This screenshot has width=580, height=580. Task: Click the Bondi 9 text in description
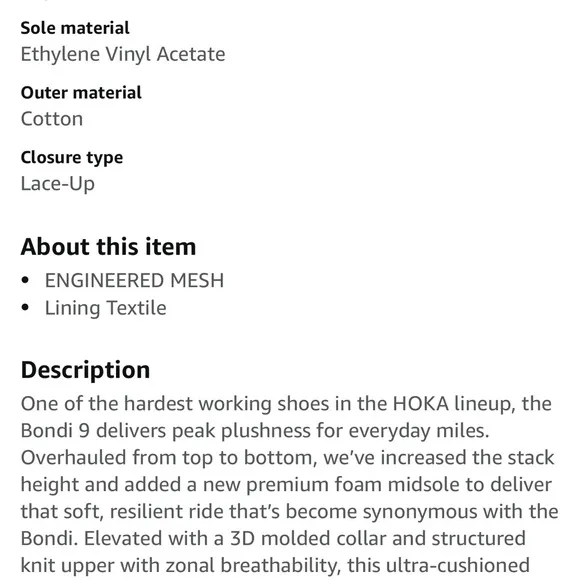(x=55, y=431)
